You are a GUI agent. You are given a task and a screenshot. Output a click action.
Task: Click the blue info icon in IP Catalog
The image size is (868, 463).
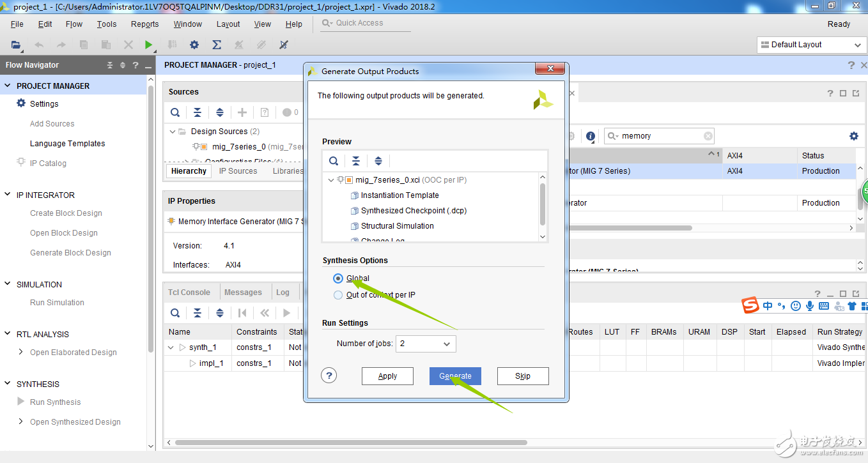tap(591, 136)
